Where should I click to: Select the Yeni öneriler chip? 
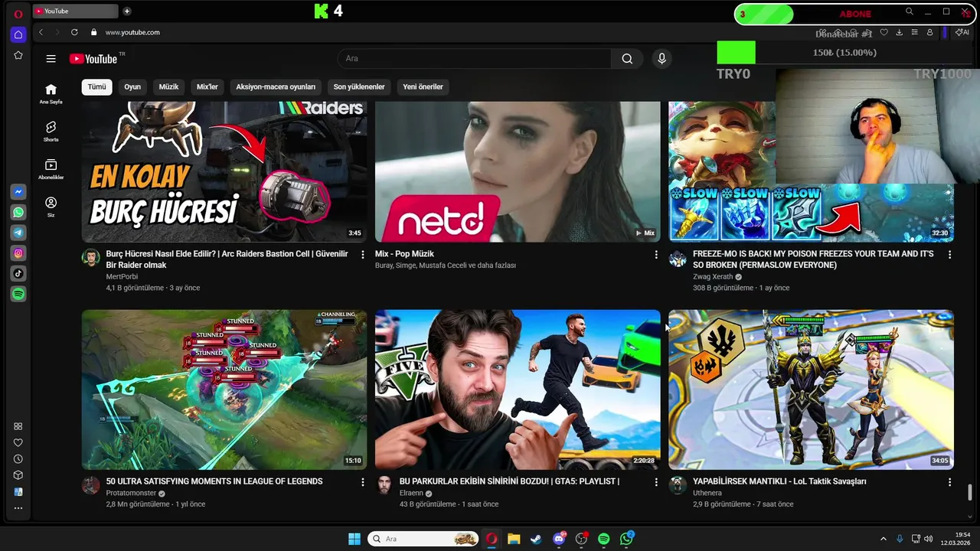(x=423, y=86)
